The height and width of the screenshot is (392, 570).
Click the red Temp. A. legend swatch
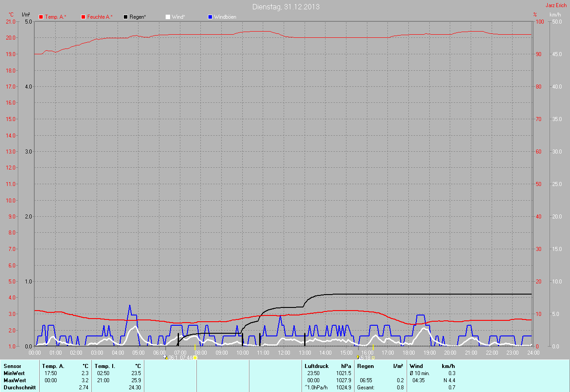tap(41, 17)
